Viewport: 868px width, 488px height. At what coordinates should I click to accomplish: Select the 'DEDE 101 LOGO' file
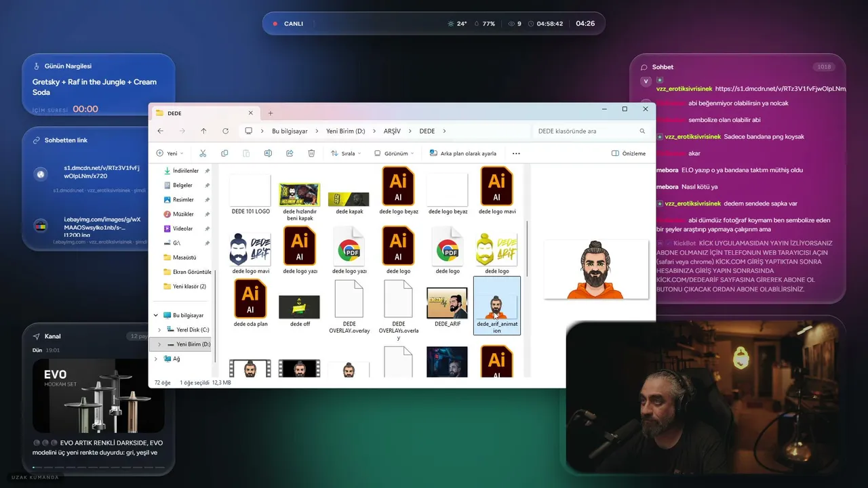pos(250,194)
